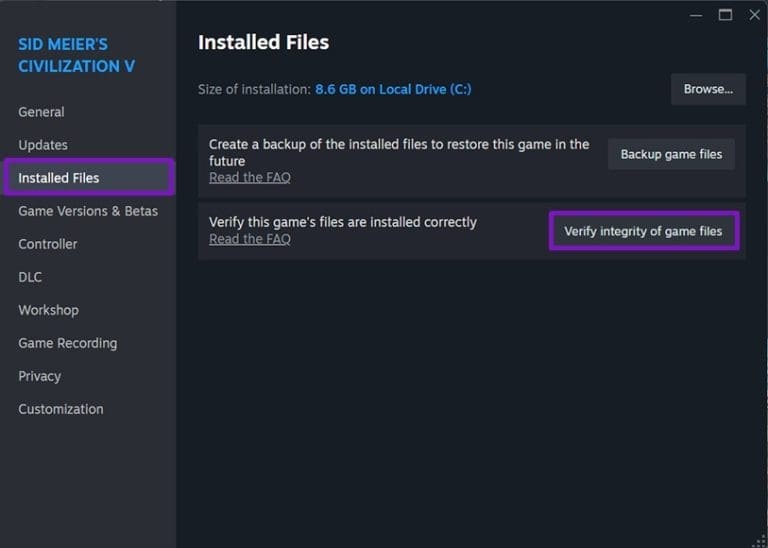Click Backup game files button
This screenshot has height=548, width=768.
(x=671, y=154)
